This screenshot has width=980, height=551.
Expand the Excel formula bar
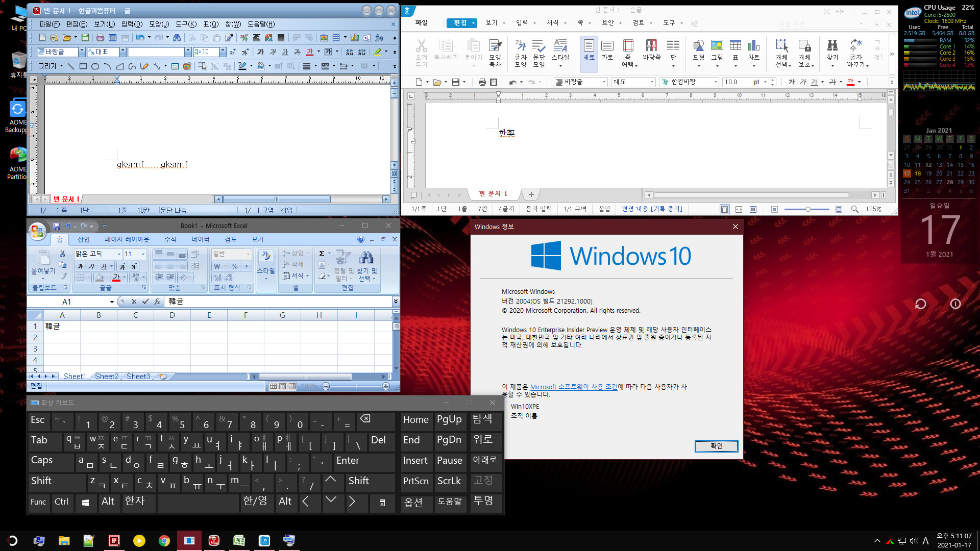(x=396, y=302)
